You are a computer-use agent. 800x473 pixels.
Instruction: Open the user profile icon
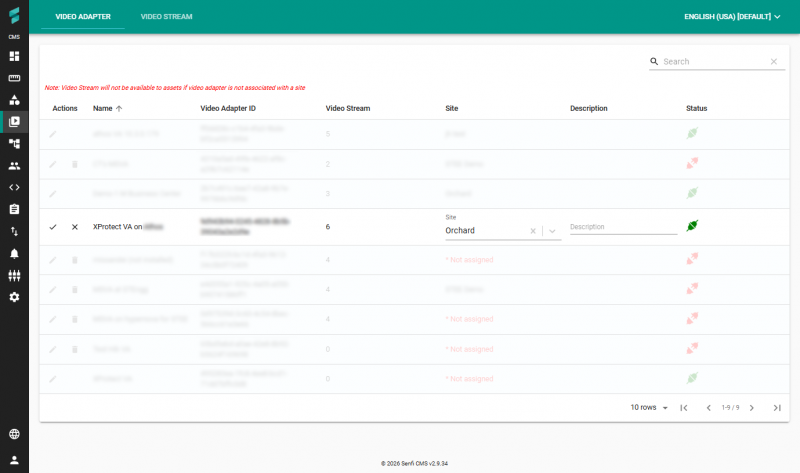[x=14, y=459]
